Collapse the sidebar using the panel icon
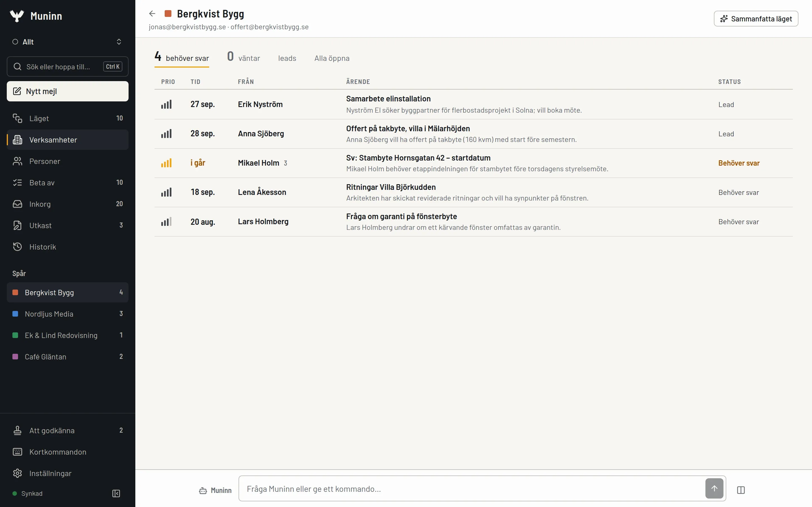 click(116, 493)
